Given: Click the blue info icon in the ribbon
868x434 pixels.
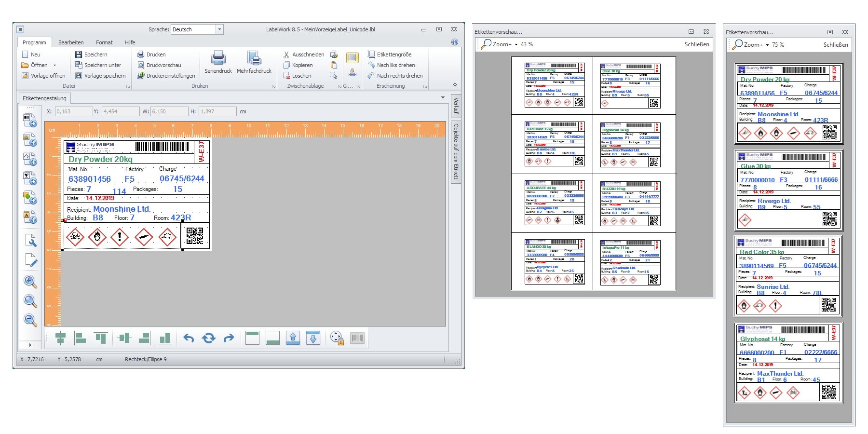Looking at the screenshot, I should [x=454, y=42].
